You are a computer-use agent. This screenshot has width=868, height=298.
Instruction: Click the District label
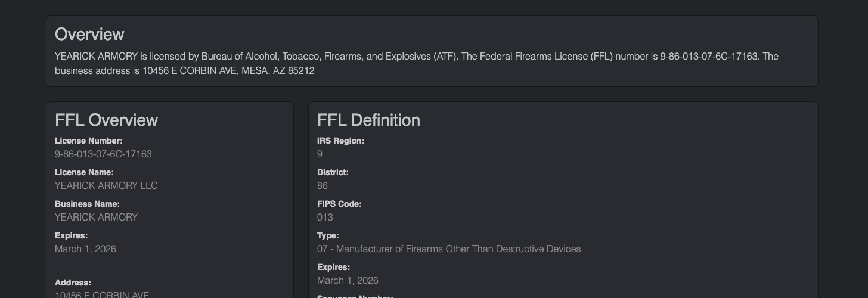[x=333, y=173]
